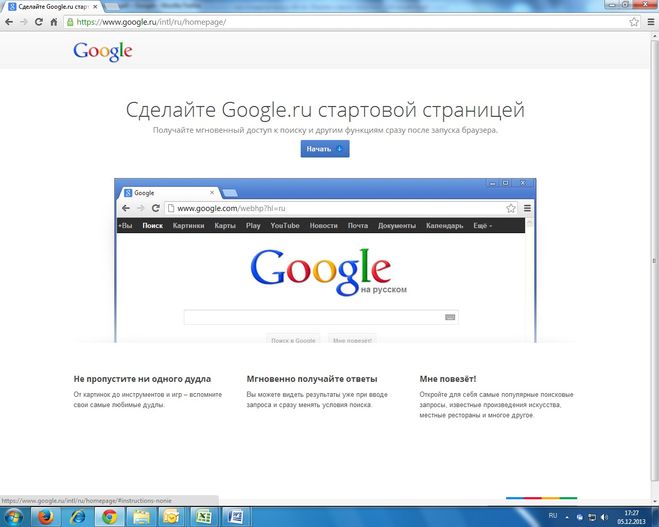This screenshot has width=659, height=527.
Task: Click the browser forward arrow
Action: pyautogui.click(x=24, y=22)
